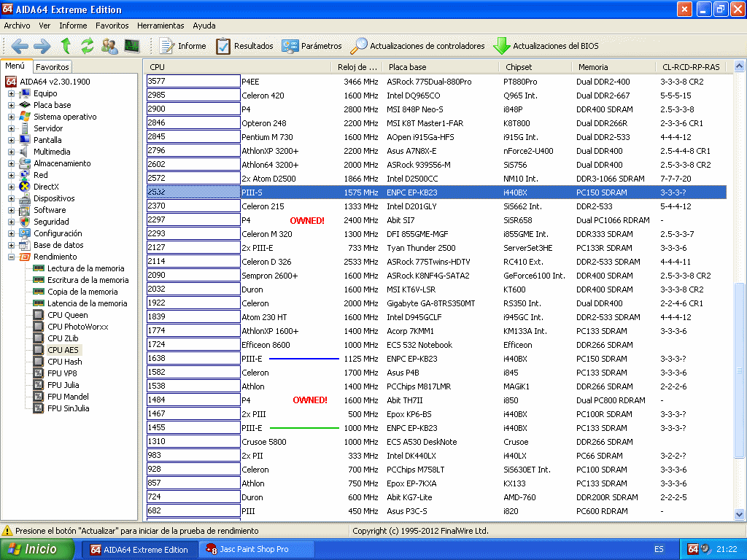Click the Forward arrow toolbar icon
This screenshot has height=560, width=747.
pos(42,46)
